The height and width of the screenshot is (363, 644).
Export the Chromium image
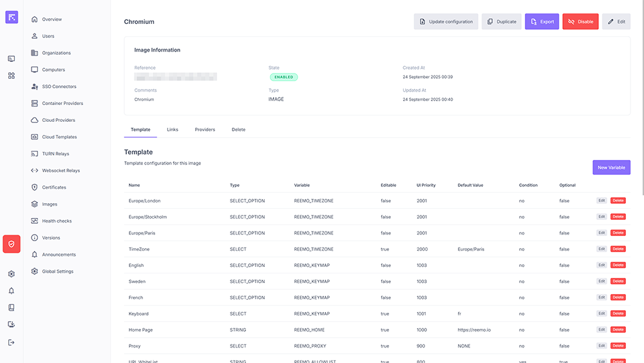(x=542, y=22)
